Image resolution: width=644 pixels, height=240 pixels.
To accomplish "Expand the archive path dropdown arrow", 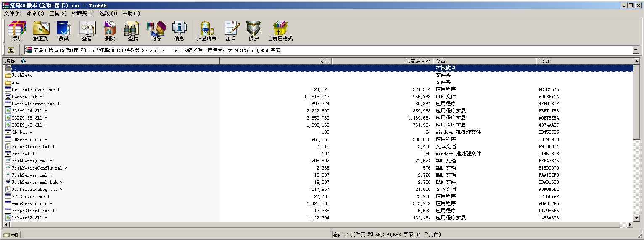I will click(x=636, y=50).
